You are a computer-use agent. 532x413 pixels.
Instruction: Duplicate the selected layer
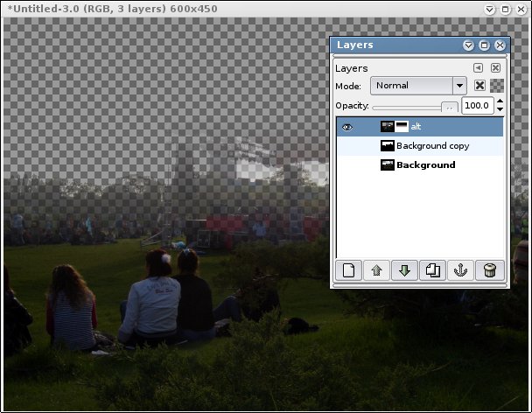click(432, 270)
